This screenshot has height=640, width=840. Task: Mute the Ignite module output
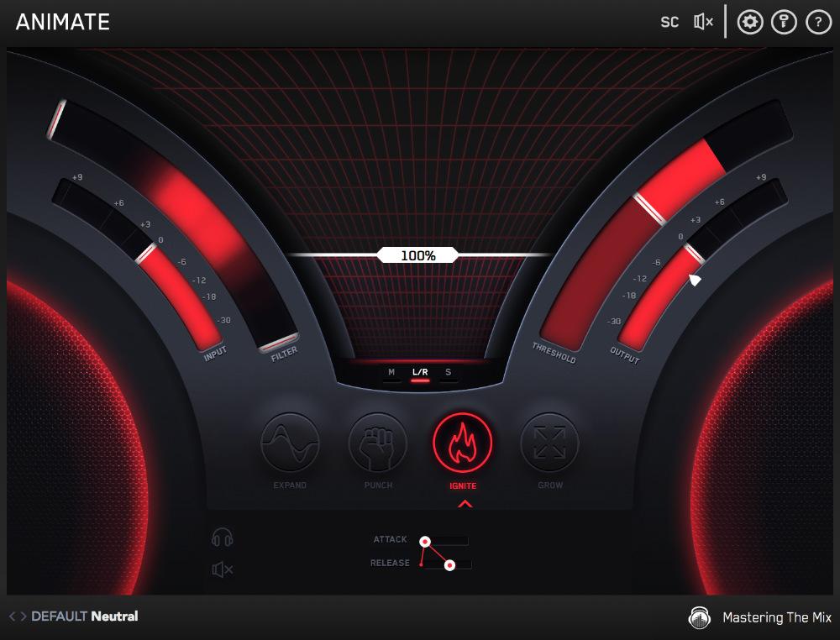tap(221, 568)
